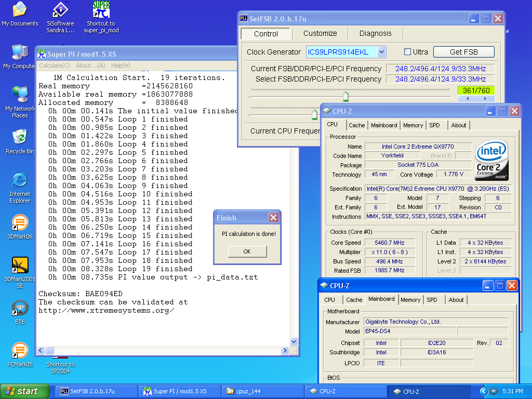The image size is (532, 399).
Task: Select SetFSB Customize tab
Action: (320, 33)
